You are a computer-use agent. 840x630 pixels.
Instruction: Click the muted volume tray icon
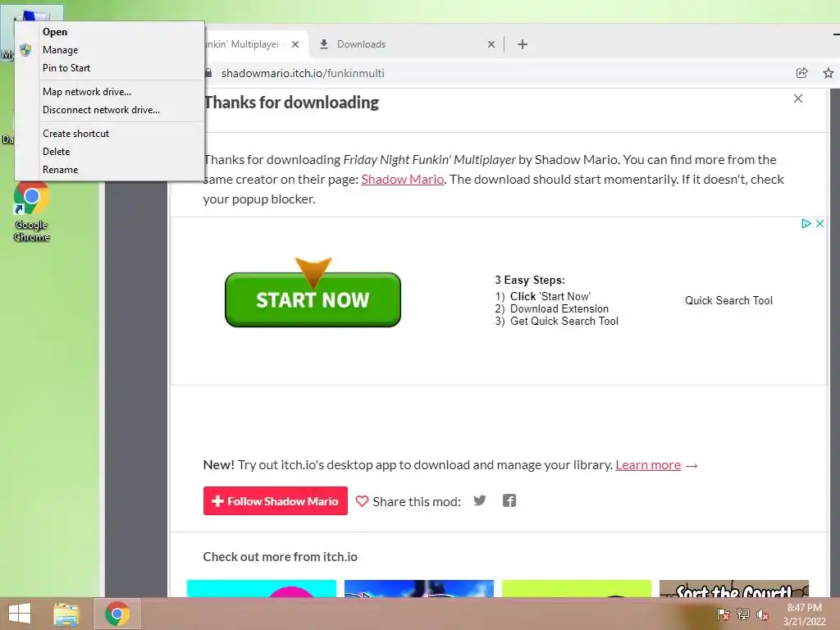763,614
